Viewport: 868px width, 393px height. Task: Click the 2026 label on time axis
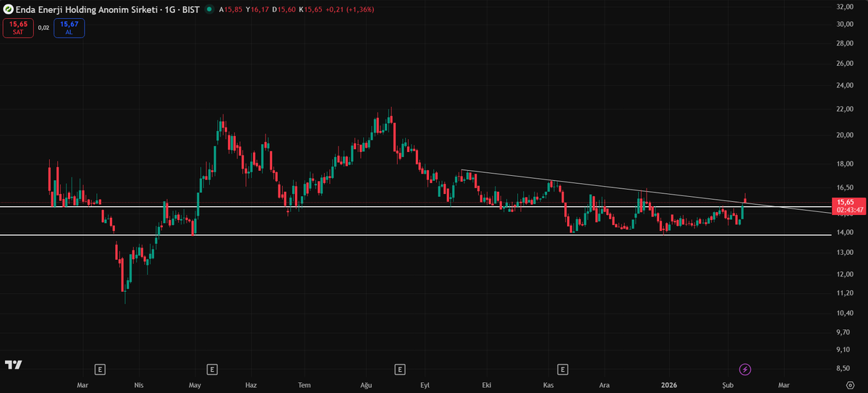click(669, 386)
